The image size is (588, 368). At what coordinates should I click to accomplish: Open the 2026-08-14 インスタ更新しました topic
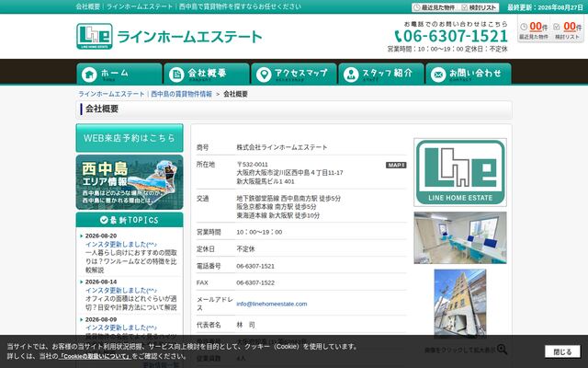tap(120, 291)
